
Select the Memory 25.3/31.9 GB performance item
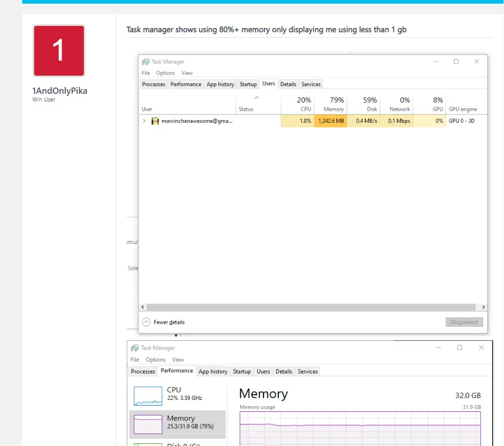177,424
